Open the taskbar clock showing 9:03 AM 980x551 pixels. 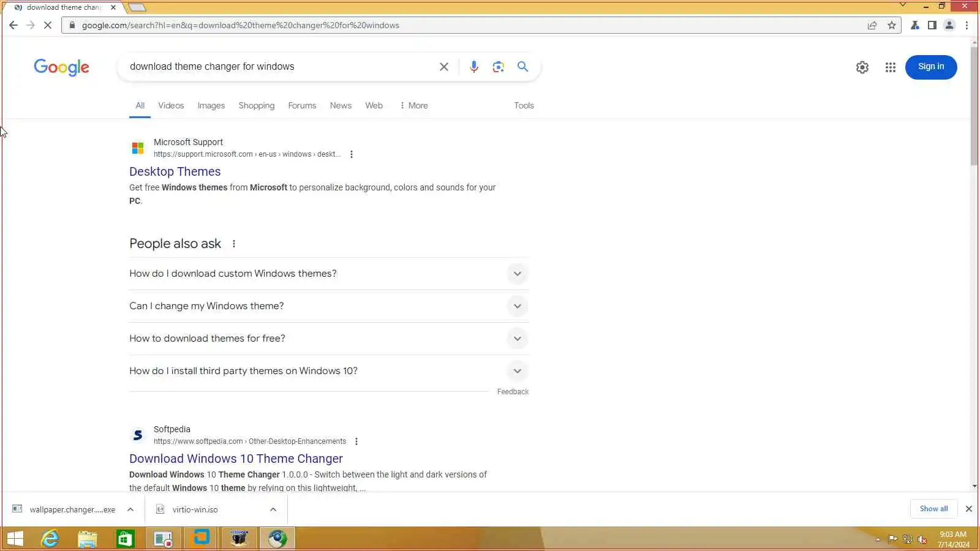tap(954, 539)
